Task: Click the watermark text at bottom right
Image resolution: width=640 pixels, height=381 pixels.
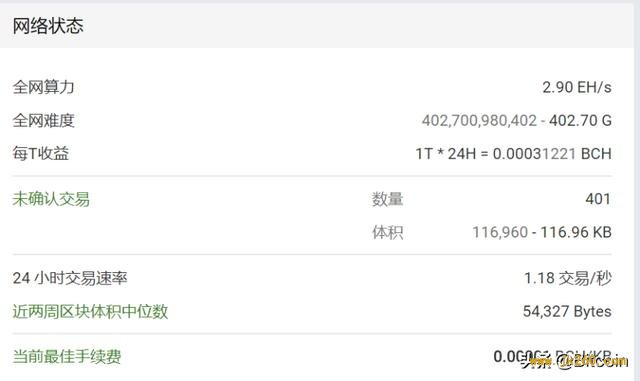Action: tap(576, 361)
